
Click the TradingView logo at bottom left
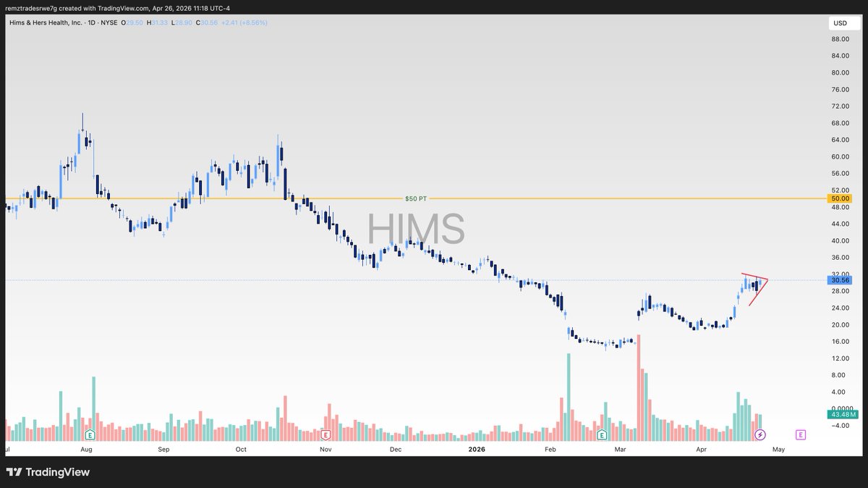pyautogui.click(x=48, y=472)
